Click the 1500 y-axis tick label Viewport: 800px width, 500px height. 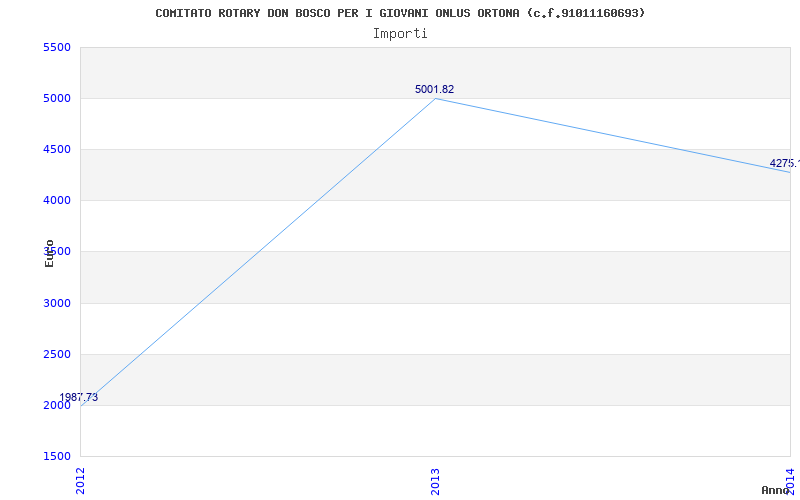[x=57, y=456]
